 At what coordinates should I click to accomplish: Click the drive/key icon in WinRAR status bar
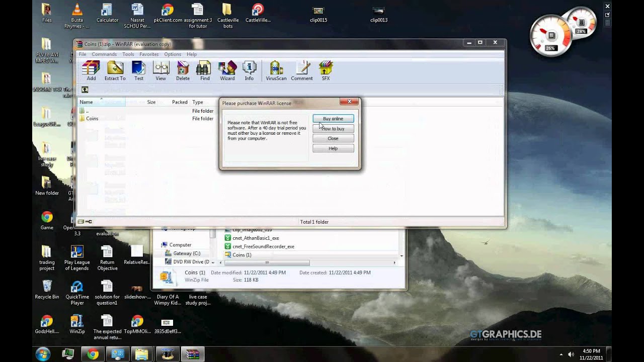[x=85, y=222]
